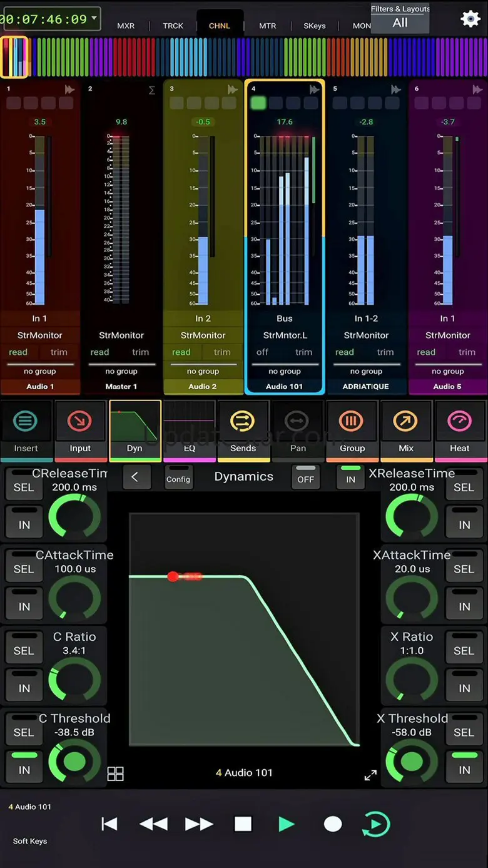This screenshot has height=868, width=488.
Task: Switch to the CHNL tab
Action: (220, 26)
